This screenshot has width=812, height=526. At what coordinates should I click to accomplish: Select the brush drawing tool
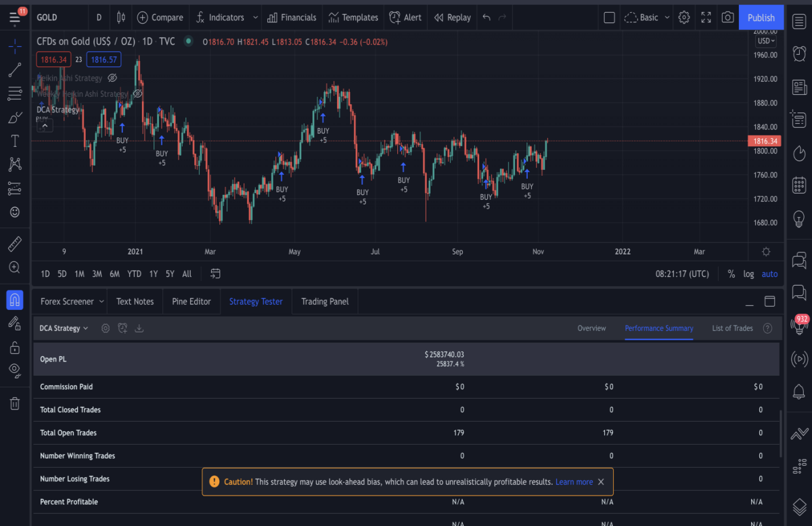[15, 118]
